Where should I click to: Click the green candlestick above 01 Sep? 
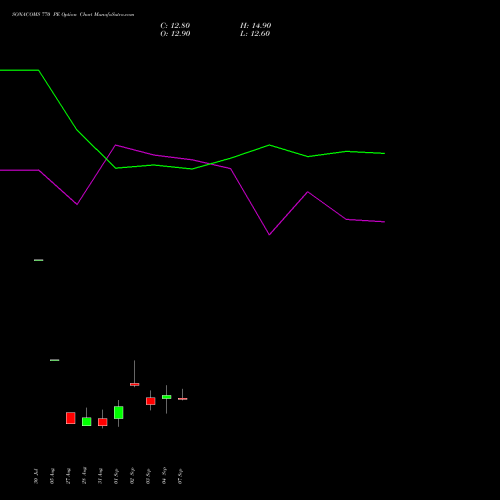[x=119, y=412]
